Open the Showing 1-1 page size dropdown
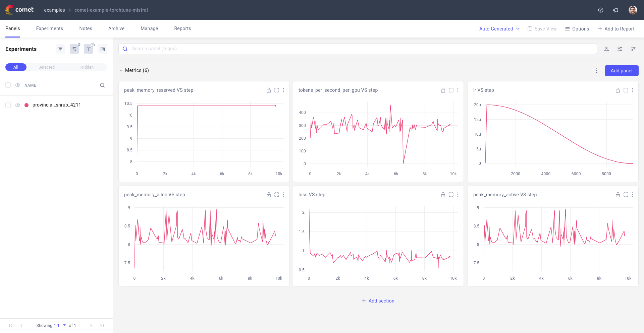This screenshot has width=644, height=333. click(x=64, y=325)
